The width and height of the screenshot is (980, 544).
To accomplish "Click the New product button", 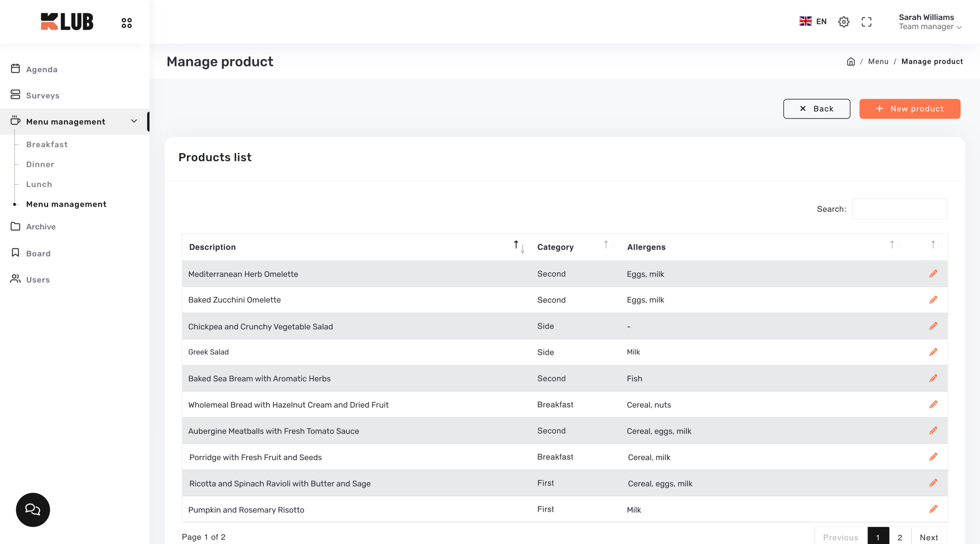I will (x=910, y=109).
